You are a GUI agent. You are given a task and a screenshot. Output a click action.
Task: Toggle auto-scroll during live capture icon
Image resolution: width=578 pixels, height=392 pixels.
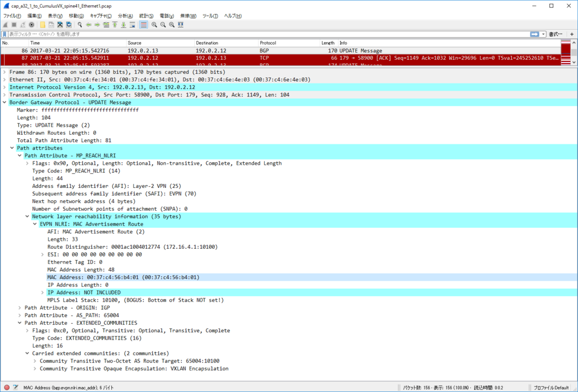[x=132, y=25]
